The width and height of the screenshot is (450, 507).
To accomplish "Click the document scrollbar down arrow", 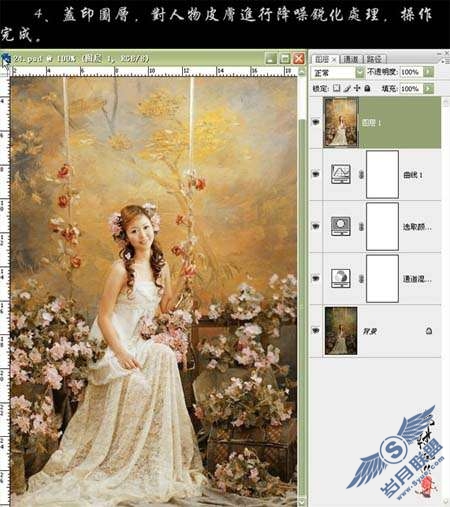I will (x=302, y=502).
